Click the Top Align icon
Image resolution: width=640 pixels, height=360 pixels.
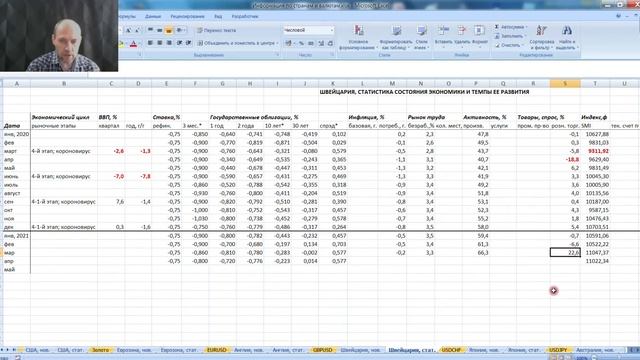(x=150, y=30)
